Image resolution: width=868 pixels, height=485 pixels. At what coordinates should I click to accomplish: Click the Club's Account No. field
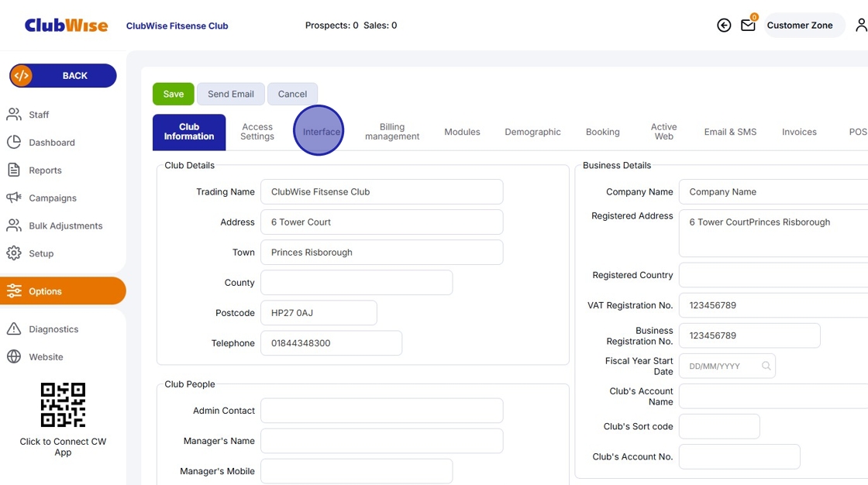click(x=739, y=457)
